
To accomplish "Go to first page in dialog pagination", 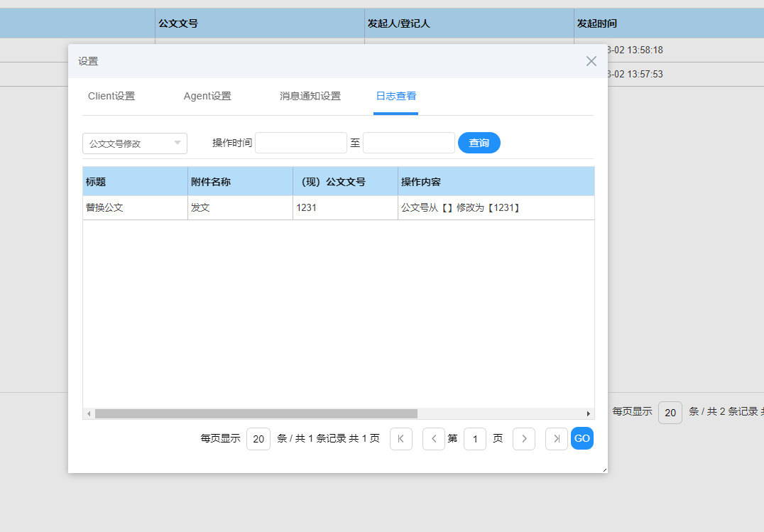I will [400, 439].
